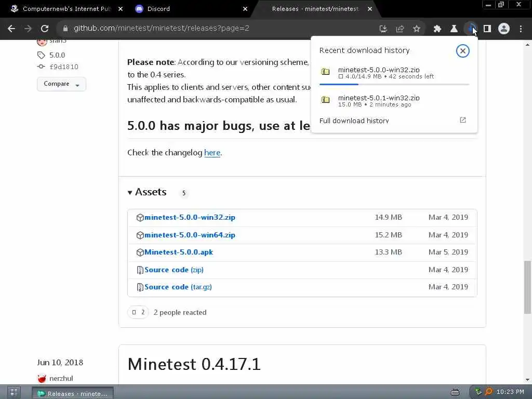Close the Recent download history popup
This screenshot has width=532, height=399.
tap(462, 51)
